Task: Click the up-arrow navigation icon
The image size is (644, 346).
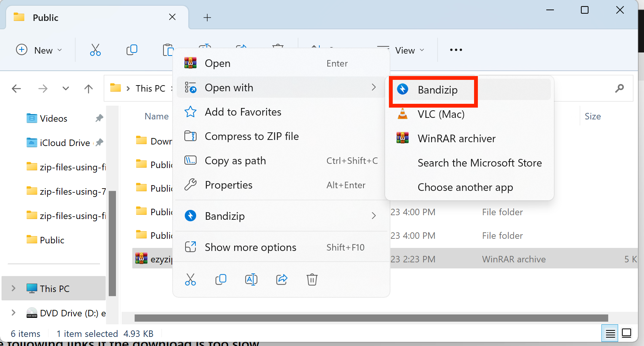Action: click(x=88, y=88)
